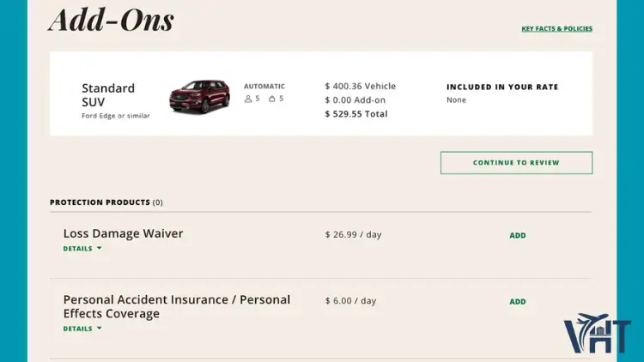Viewport: 644px width, 362px height.
Task: Click the Automatic transmission label
Action: tap(264, 87)
